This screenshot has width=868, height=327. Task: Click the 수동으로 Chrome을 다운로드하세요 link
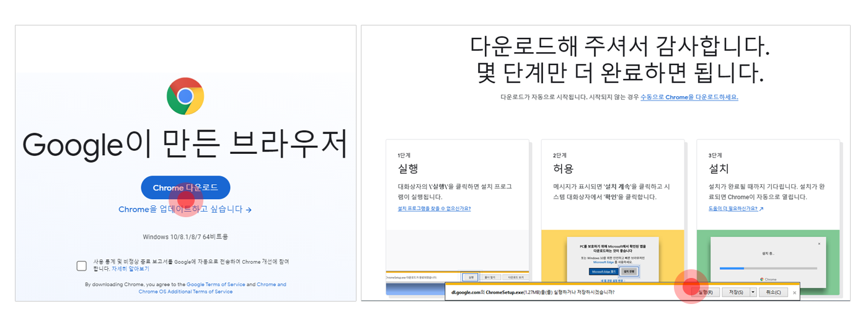point(689,97)
